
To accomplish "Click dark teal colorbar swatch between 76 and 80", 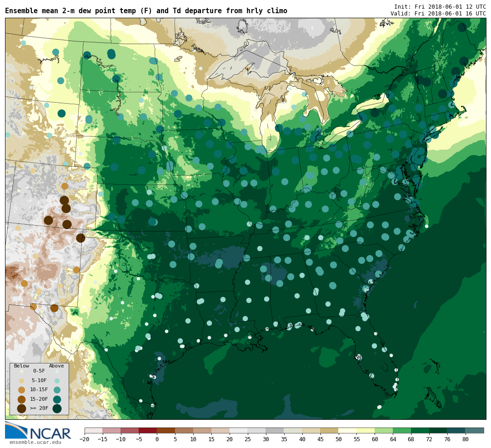I will tap(456, 430).
